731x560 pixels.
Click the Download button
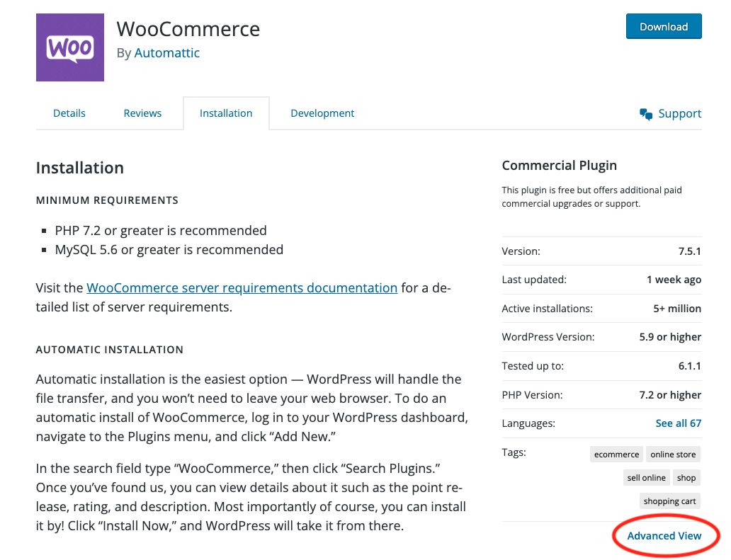(x=664, y=26)
